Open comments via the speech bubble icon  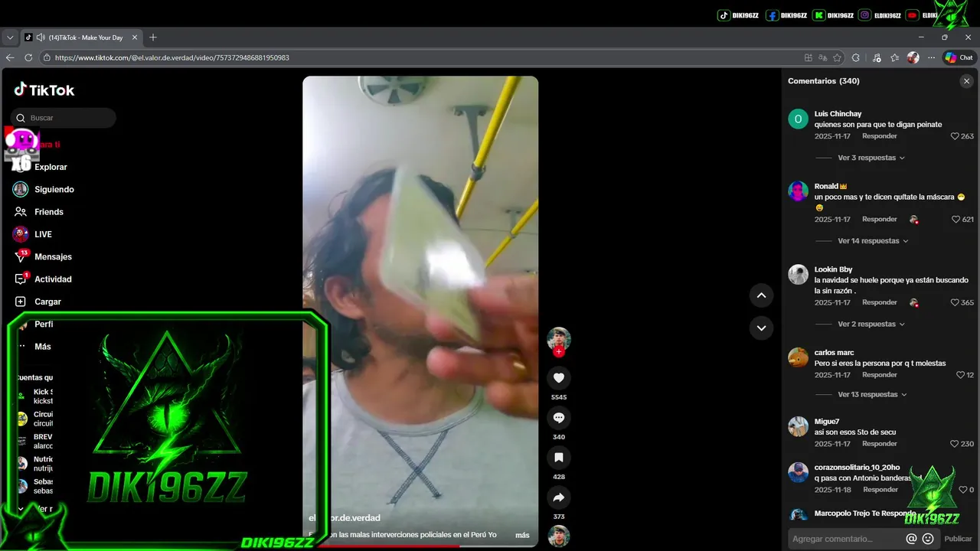tap(558, 418)
